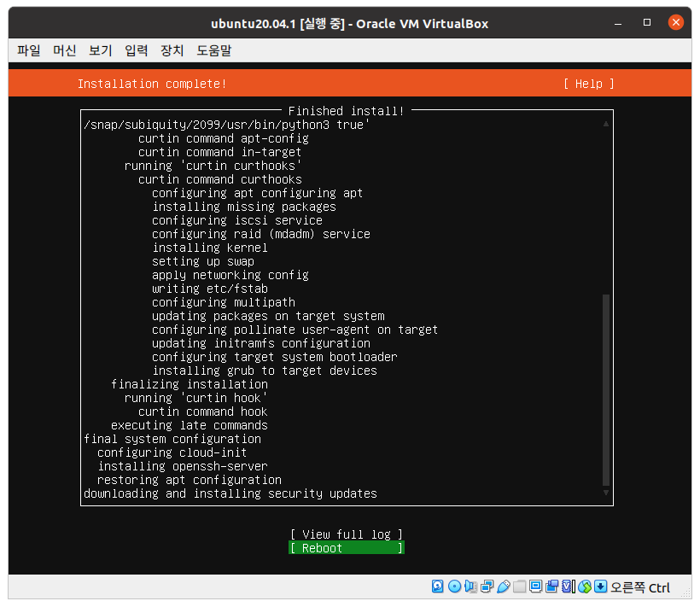Select the Reboot button

click(347, 547)
